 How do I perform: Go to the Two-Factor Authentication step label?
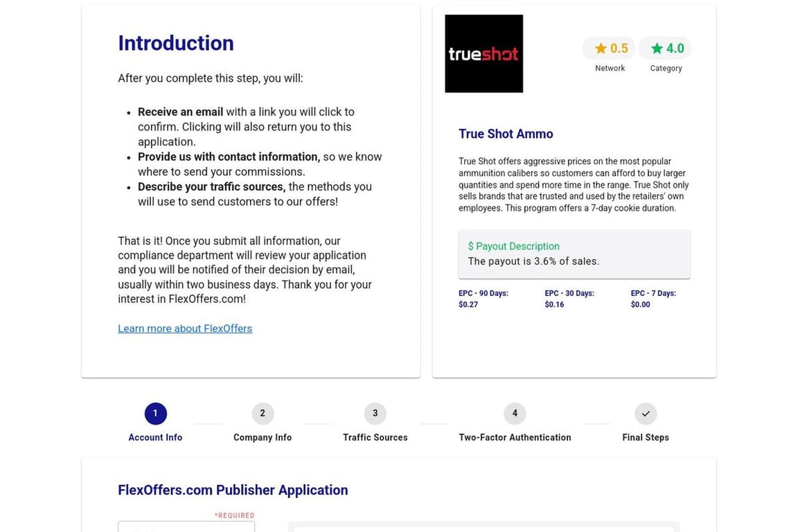click(x=515, y=438)
